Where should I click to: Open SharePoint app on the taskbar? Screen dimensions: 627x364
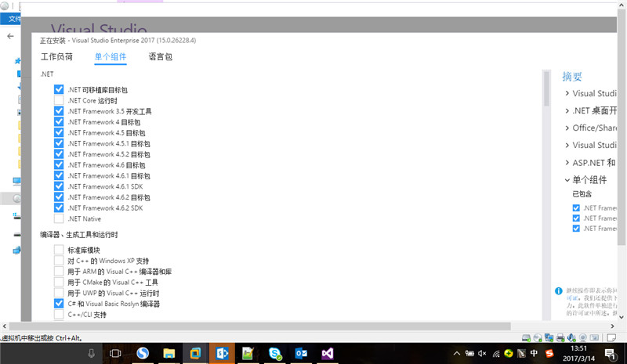222,353
